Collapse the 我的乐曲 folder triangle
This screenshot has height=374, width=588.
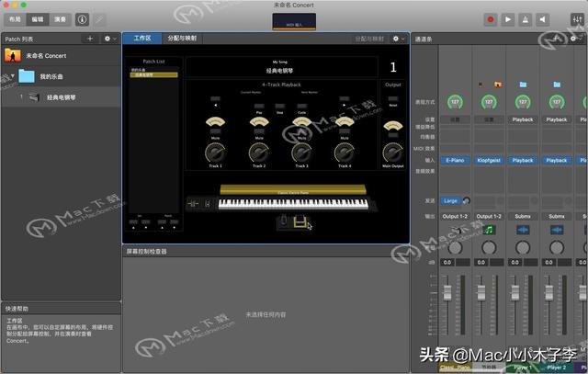coord(12,76)
